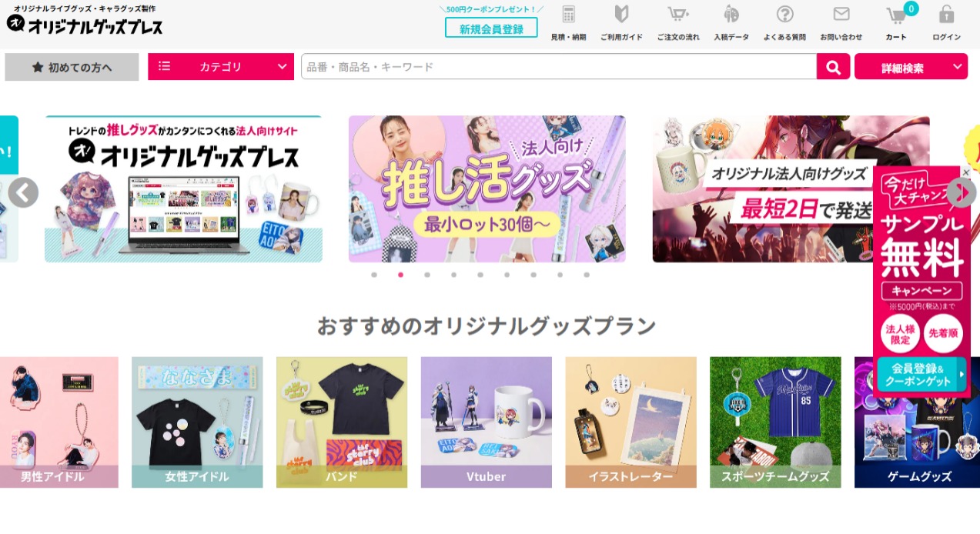Expand the カテゴリ dropdown menu

pyautogui.click(x=221, y=67)
